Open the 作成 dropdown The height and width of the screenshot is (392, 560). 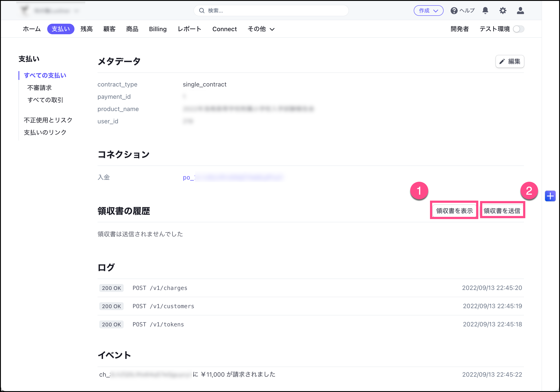[428, 11]
